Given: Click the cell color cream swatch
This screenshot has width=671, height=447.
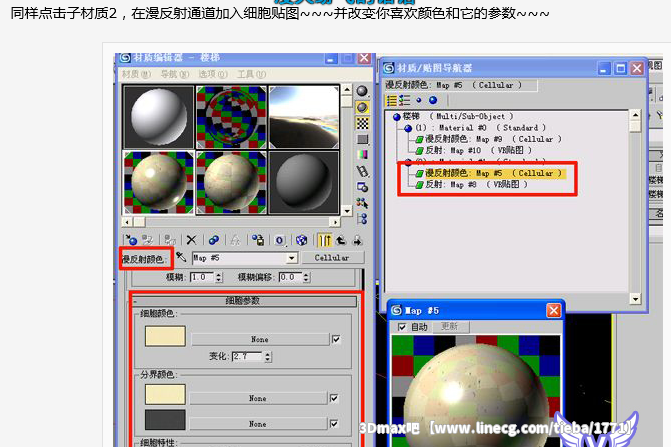Looking at the screenshot, I should coord(165,336).
